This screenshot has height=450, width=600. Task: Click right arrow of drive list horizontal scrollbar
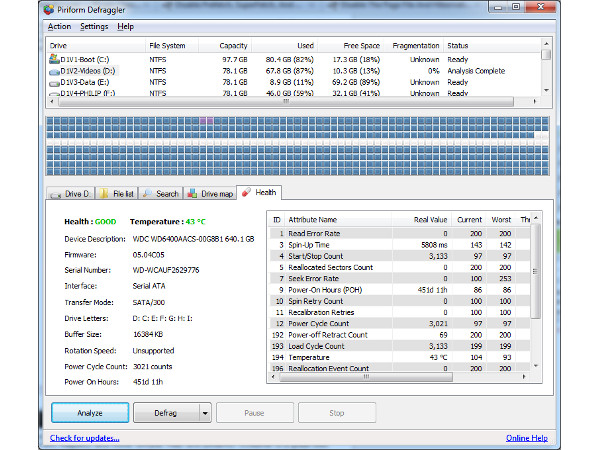click(535, 101)
